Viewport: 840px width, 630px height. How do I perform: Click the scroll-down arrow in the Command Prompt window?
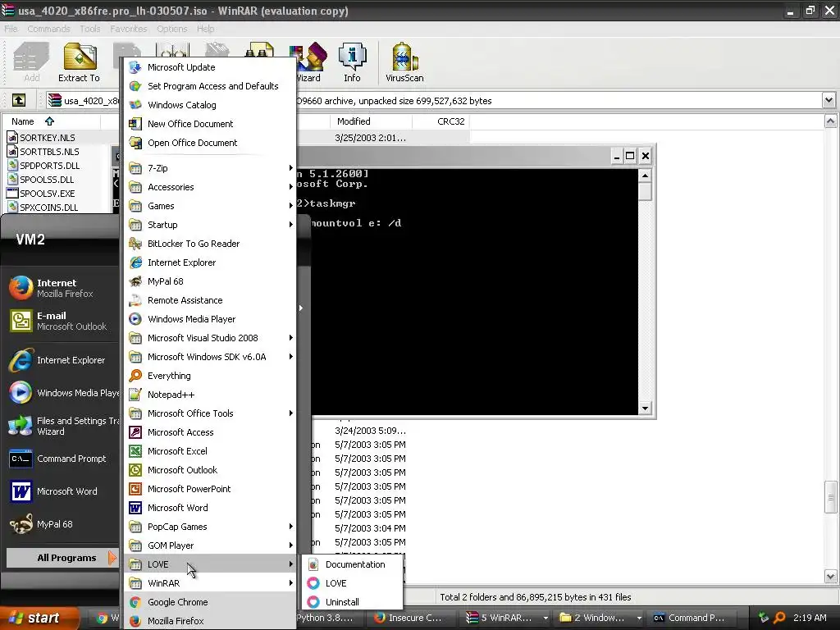645,409
